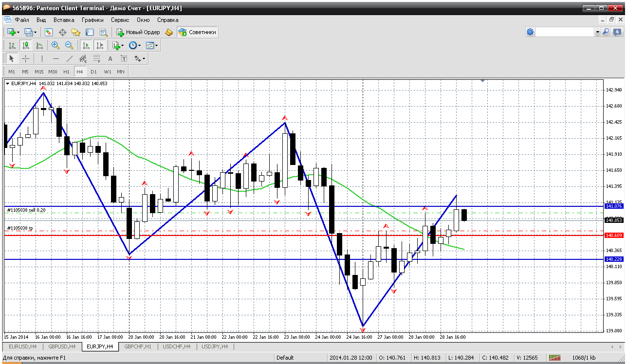Image resolution: width=627 pixels, height=364 pixels.
Task: Toggle the Market Watch window icon
Action: tap(49, 32)
